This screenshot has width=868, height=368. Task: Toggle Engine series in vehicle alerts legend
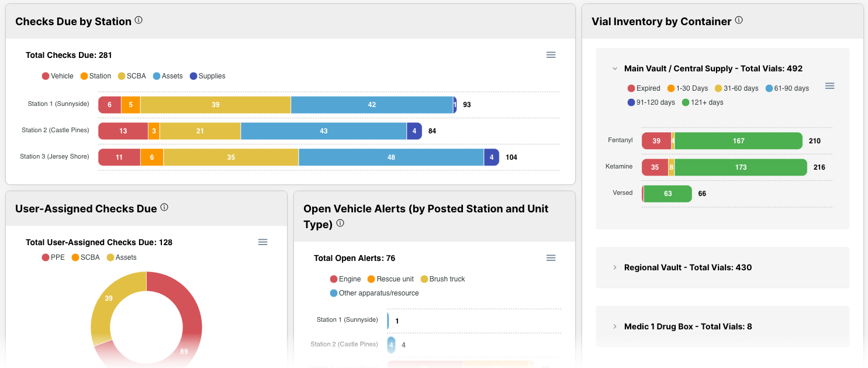pos(345,279)
